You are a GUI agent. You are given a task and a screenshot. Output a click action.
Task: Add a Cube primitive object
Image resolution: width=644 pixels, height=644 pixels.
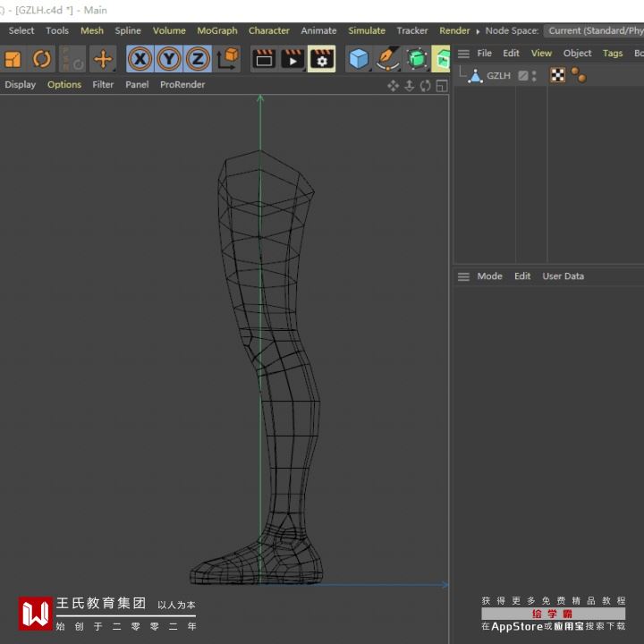point(359,60)
